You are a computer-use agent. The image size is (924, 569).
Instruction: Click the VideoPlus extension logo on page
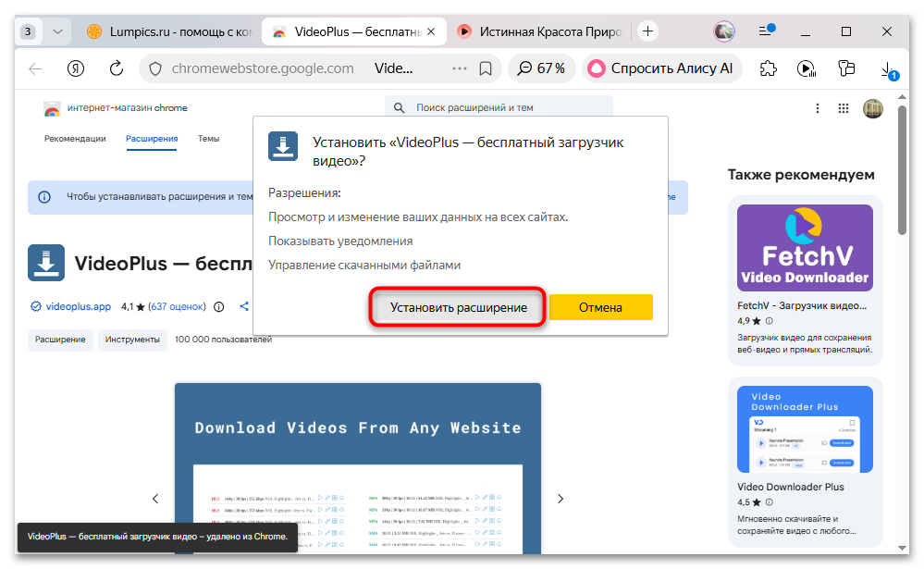[x=46, y=263]
